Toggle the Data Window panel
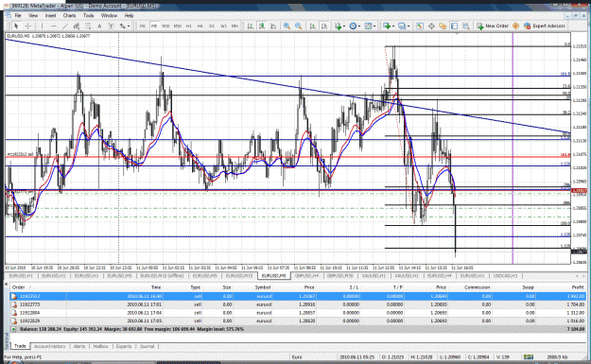591x364 pixels. 431,26
